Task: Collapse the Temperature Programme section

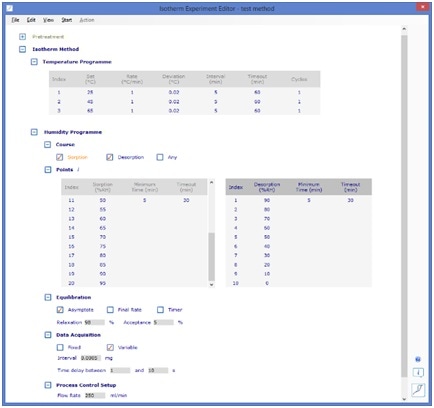Action: [x=34, y=62]
